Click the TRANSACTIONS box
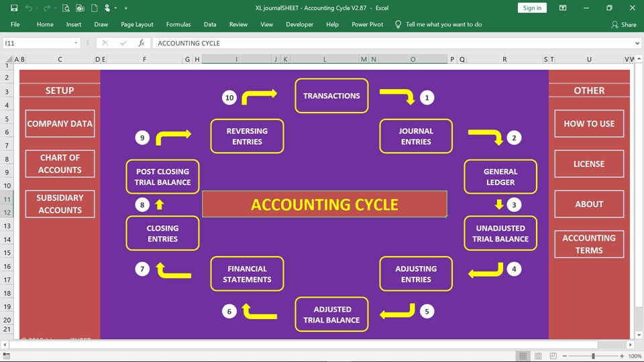 (331, 96)
